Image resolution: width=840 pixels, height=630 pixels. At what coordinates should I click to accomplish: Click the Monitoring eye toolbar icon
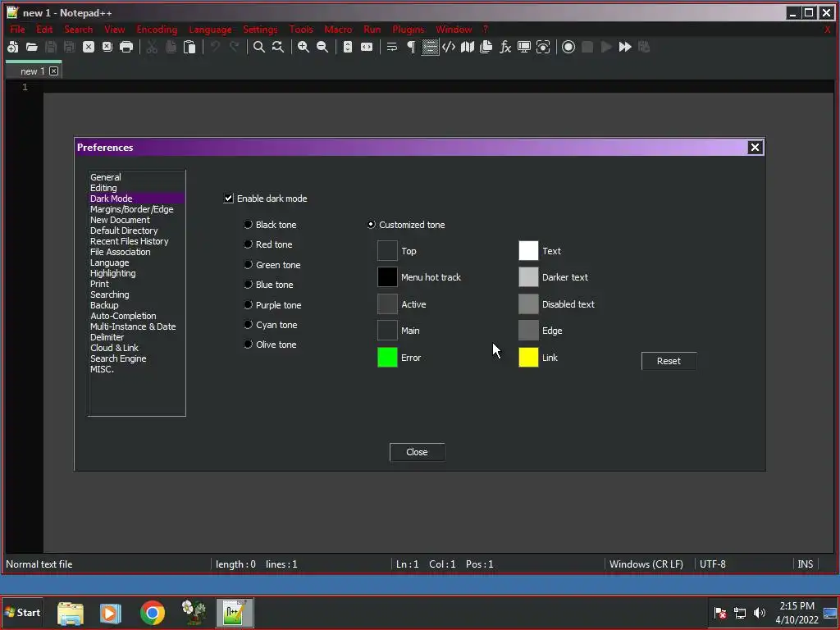click(x=543, y=47)
